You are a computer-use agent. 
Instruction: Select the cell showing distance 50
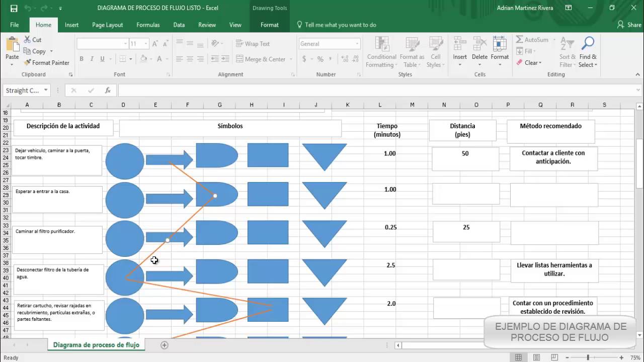pos(465,158)
